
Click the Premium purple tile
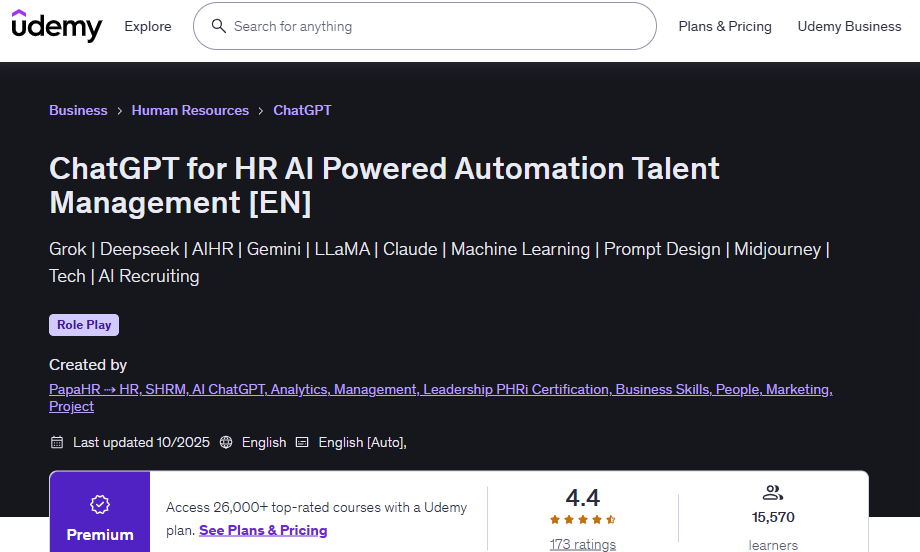pos(100,512)
